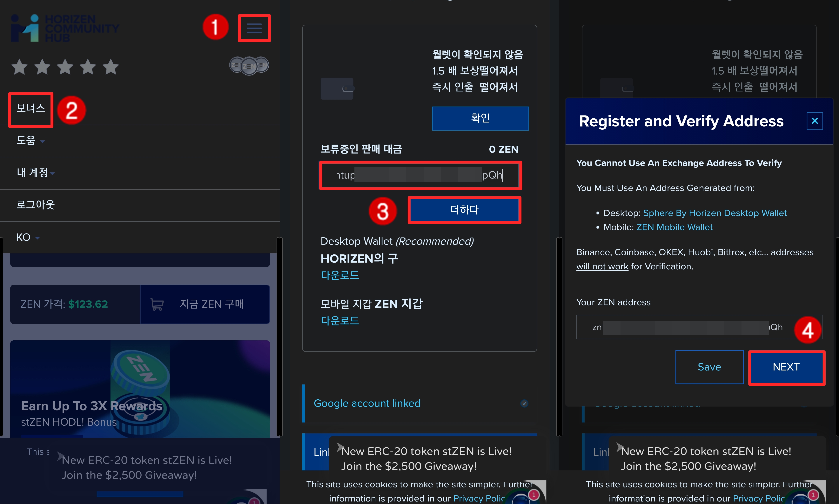Click the Horizen Community Hub logo
Viewport: 839px width, 504px height.
tap(64, 28)
